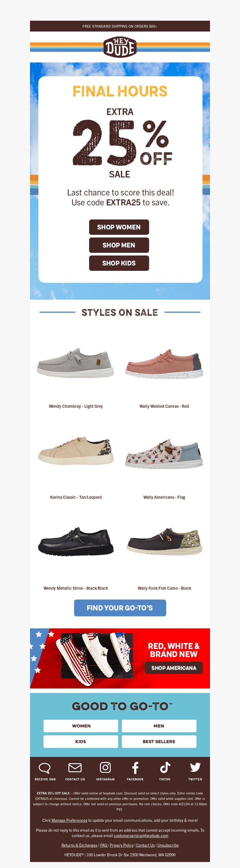
Task: Select the Shop Kids button
Action: [x=119, y=263]
